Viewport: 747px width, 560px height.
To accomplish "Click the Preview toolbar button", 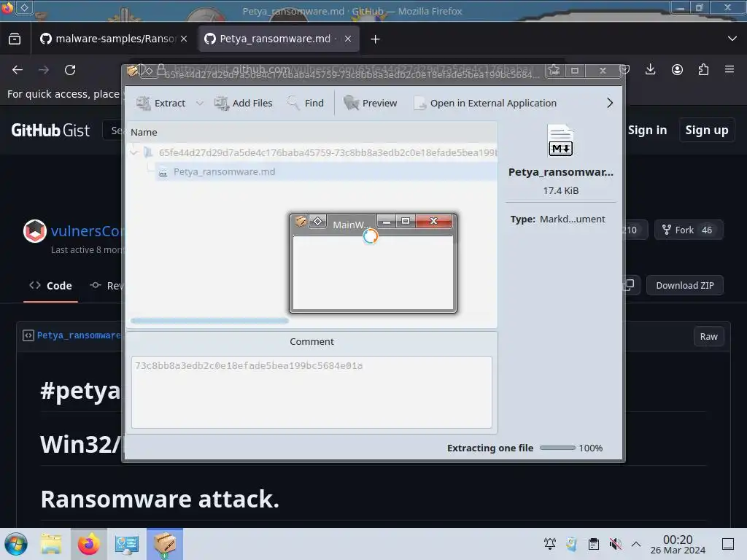I will coord(370,103).
